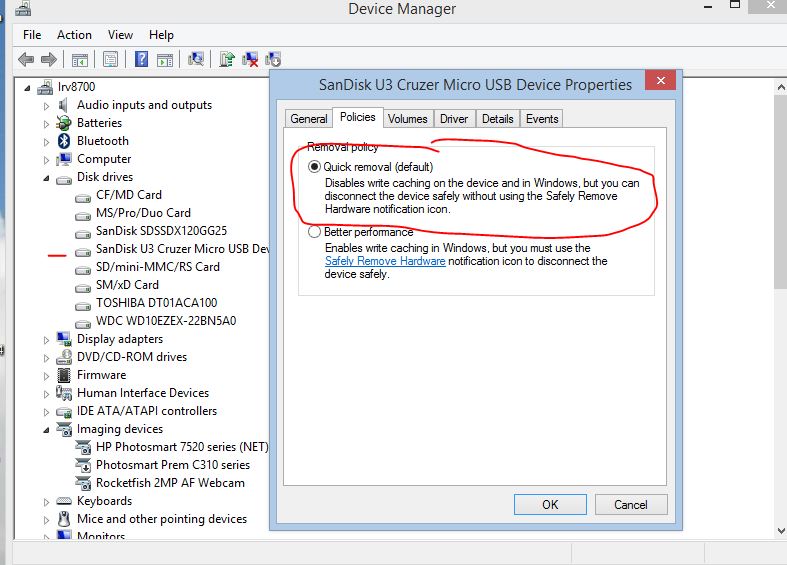
Task: Switch to the Details tab
Action: (x=497, y=119)
